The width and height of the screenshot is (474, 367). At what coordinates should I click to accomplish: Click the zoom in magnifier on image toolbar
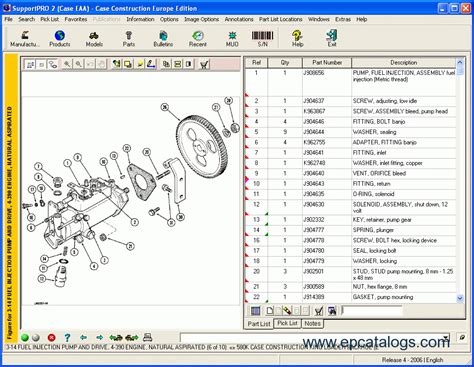67,64
